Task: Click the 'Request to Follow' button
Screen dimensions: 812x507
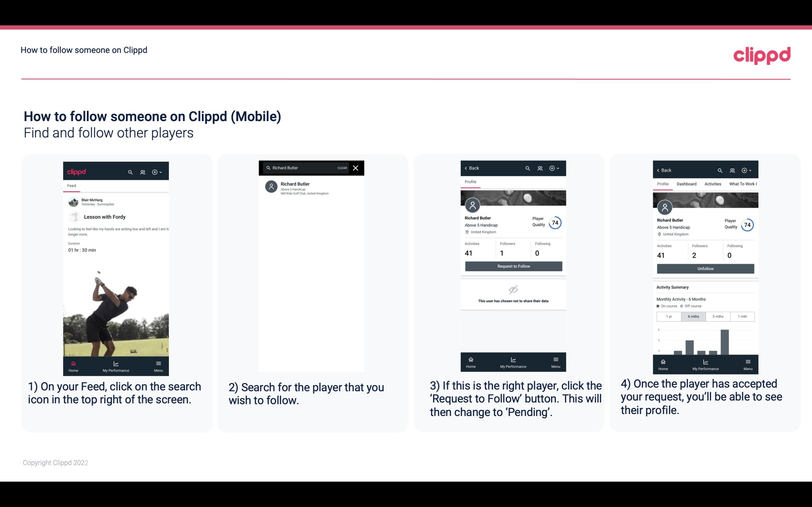Action: (513, 266)
